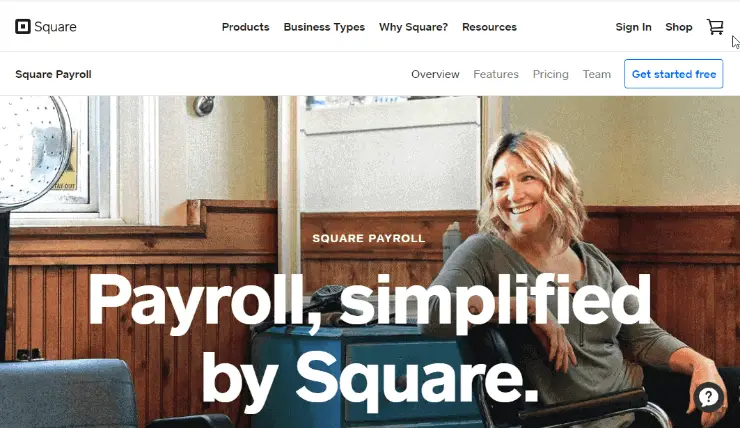Switch to the Features tab
This screenshot has height=428, width=740.
[496, 74]
